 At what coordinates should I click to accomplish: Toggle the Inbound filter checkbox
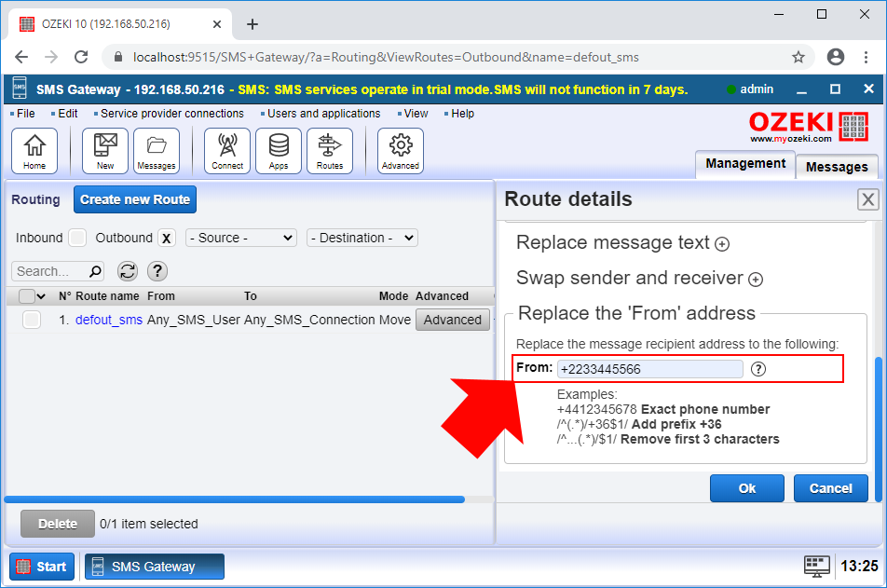(x=77, y=238)
